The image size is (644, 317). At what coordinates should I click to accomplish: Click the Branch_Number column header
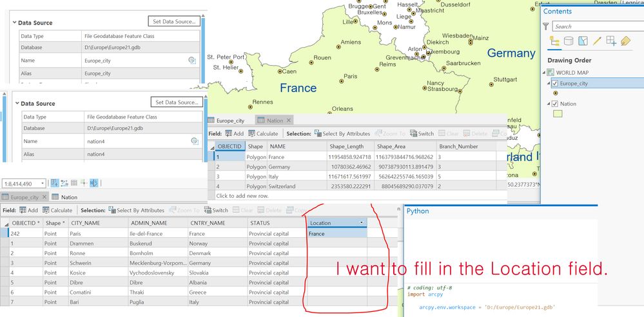tap(467, 146)
